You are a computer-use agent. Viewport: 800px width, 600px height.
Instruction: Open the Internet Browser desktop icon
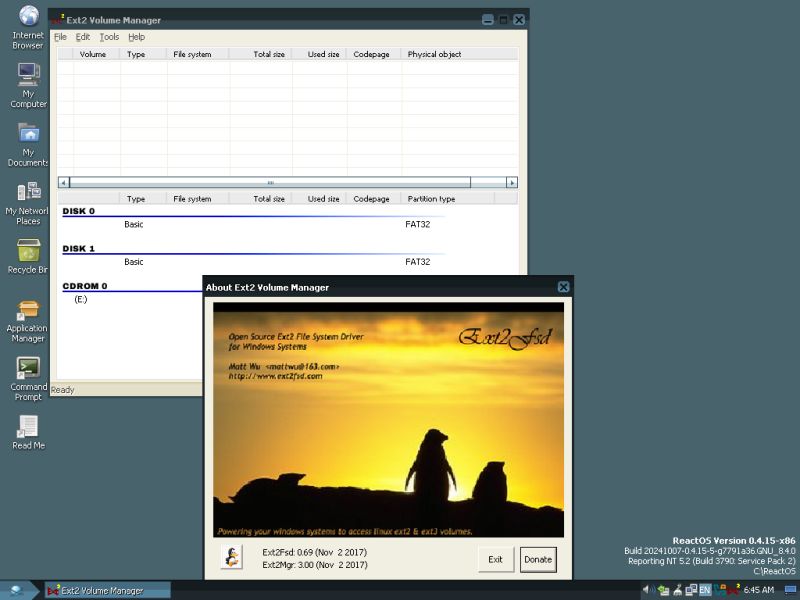pyautogui.click(x=27, y=18)
